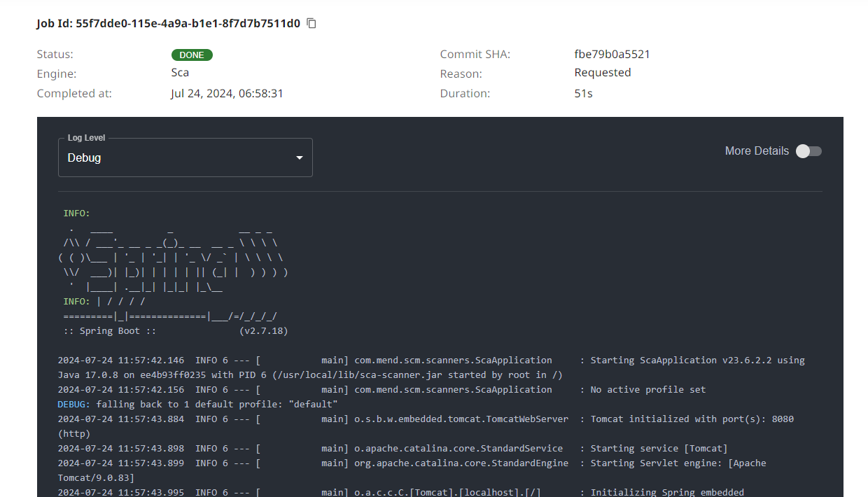
Task: Click the green DONE status badge
Action: tap(192, 55)
